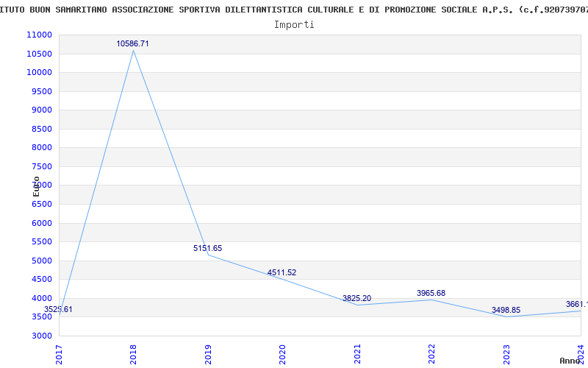Select the 3825.20 value at 2021
Screen dimensions: 588x368
356,298
